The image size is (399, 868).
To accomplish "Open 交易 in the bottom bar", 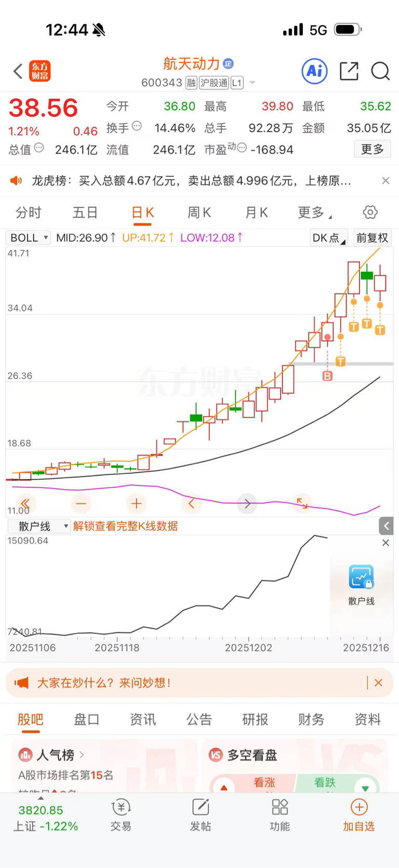I will click(121, 815).
